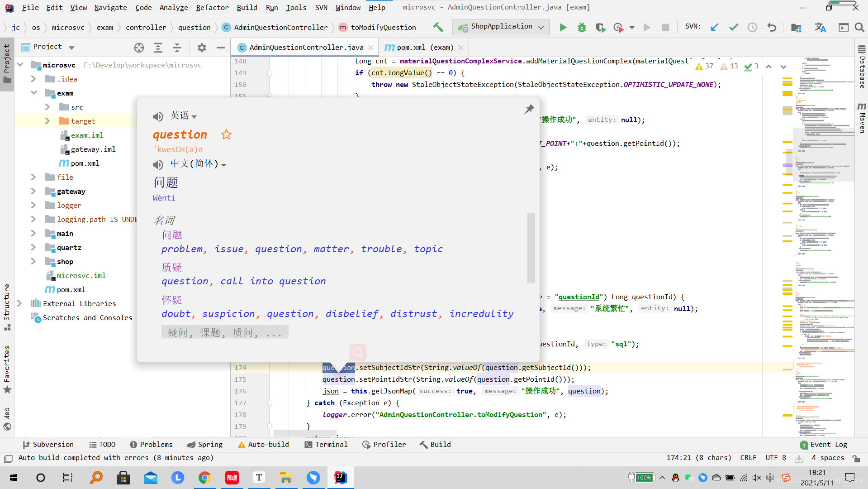The width and height of the screenshot is (868, 489).
Task: Expand the gateway module folder
Action: 33,191
